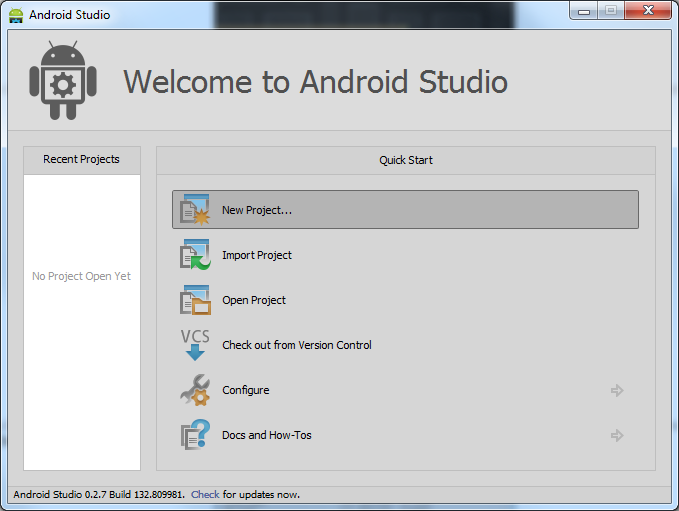679x511 pixels.
Task: Click the Import Project icon with green arrow
Action: pyautogui.click(x=194, y=255)
